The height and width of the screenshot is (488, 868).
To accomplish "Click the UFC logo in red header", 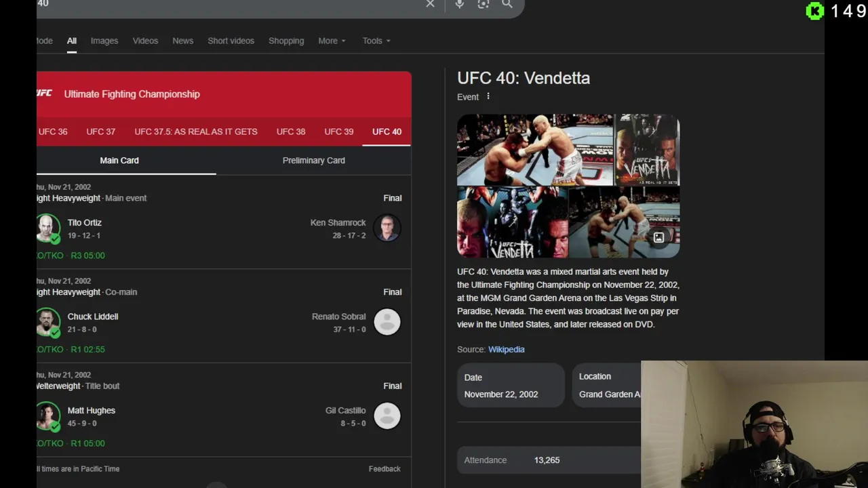I will pos(44,94).
